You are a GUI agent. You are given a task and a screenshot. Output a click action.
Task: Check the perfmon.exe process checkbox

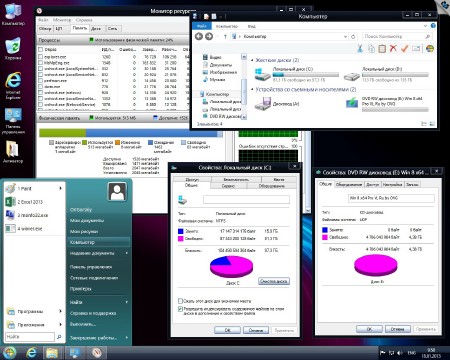click(41, 81)
